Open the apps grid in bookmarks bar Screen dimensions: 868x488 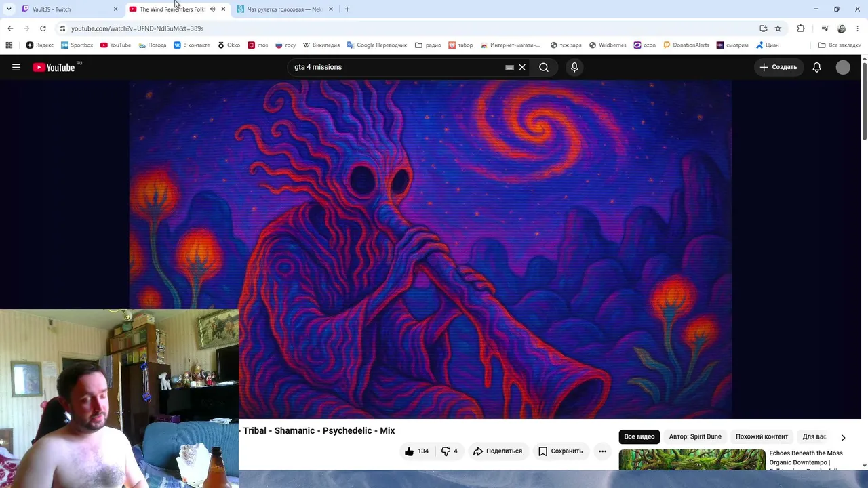click(9, 45)
